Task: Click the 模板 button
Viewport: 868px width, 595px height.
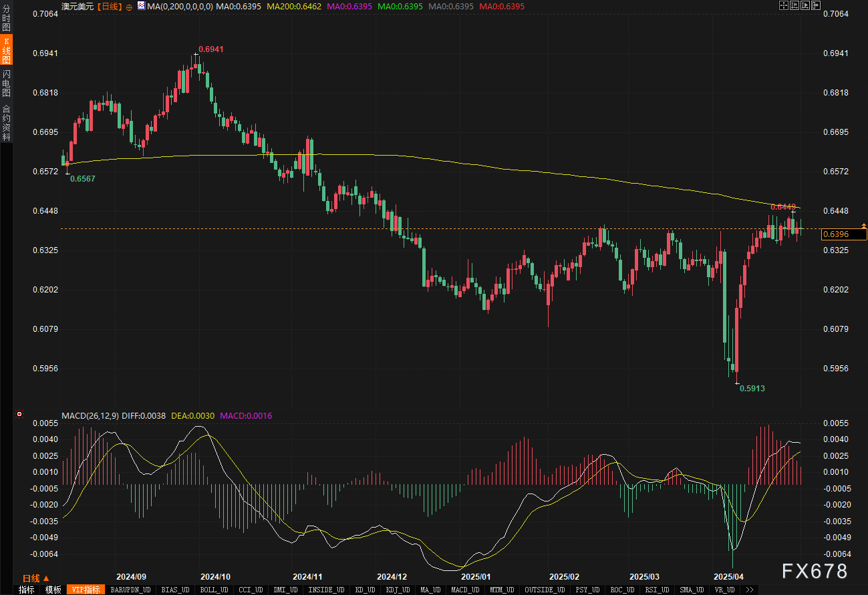Action: click(x=53, y=590)
